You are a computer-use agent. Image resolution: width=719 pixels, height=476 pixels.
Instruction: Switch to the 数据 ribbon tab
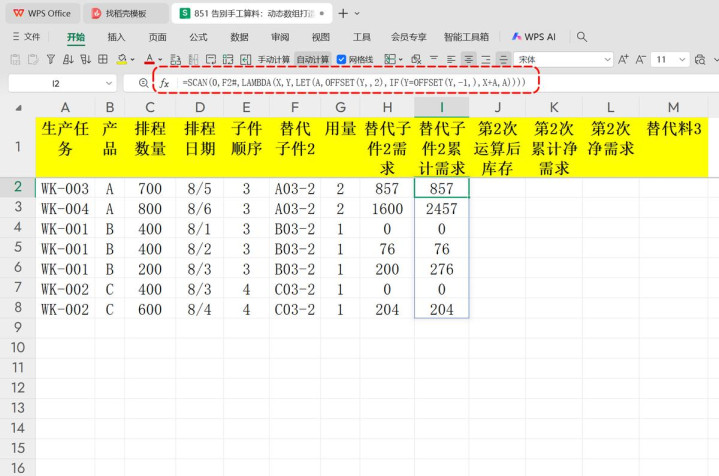click(239, 37)
